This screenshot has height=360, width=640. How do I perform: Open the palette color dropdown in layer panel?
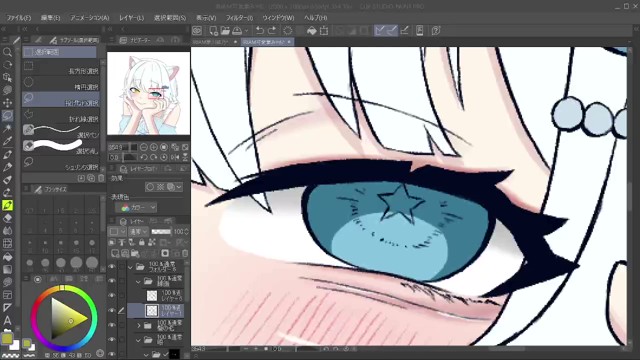coord(117,231)
